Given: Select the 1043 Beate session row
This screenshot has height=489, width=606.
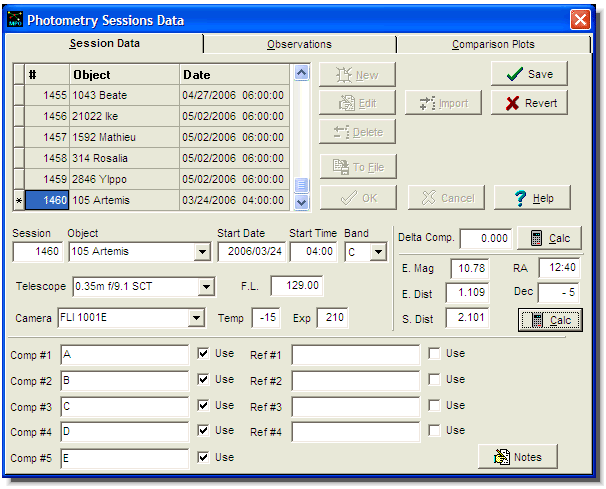Looking at the screenshot, I should click(152, 95).
